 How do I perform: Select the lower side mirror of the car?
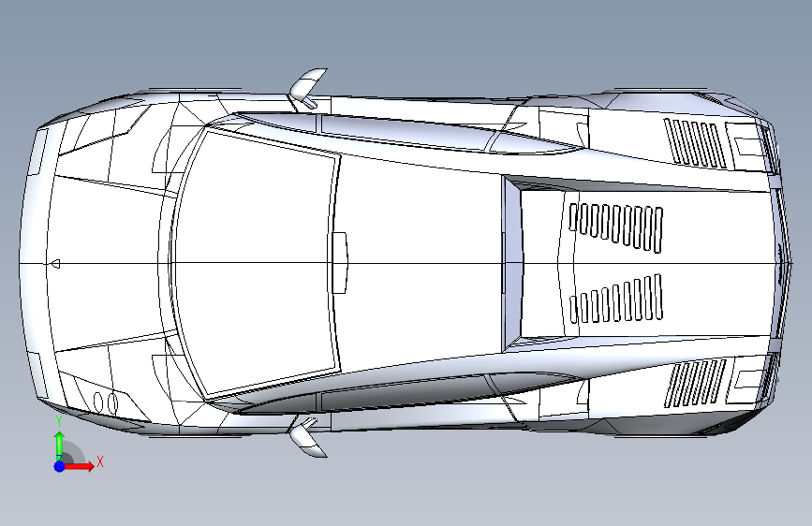(x=309, y=437)
